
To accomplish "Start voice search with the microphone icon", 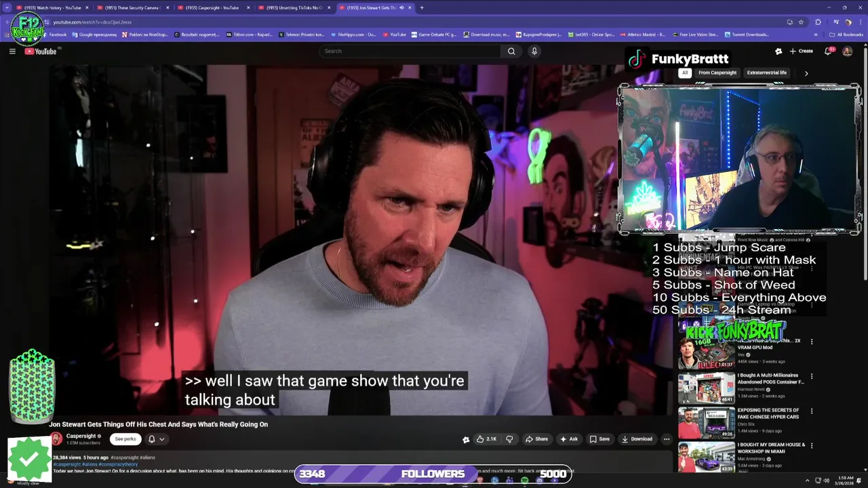I will 534,51.
